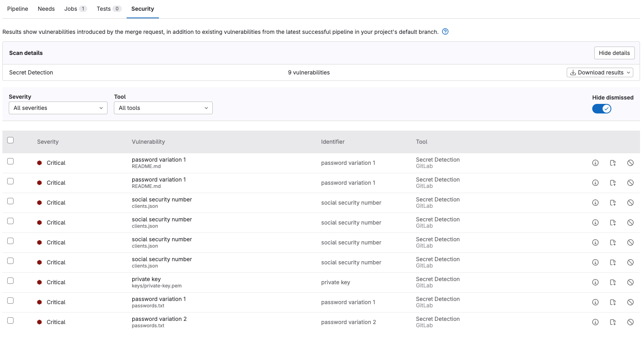The image size is (644, 338).
Task: Click the Identifier column header
Action: pos(333,142)
